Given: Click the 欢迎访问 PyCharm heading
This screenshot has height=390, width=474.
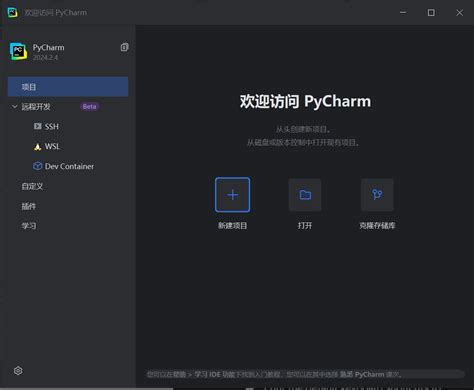Looking at the screenshot, I should (305, 101).
